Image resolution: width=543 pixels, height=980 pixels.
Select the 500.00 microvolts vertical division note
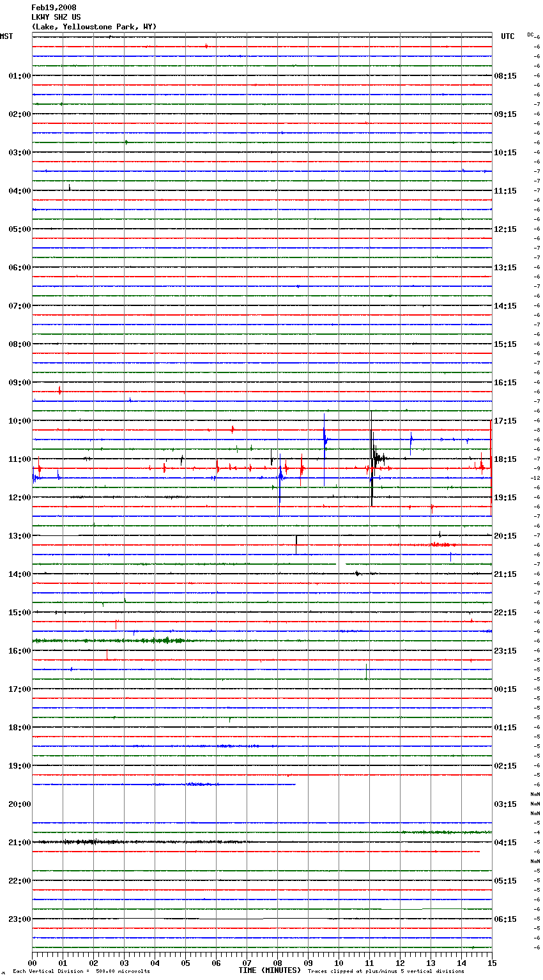click(x=123, y=972)
